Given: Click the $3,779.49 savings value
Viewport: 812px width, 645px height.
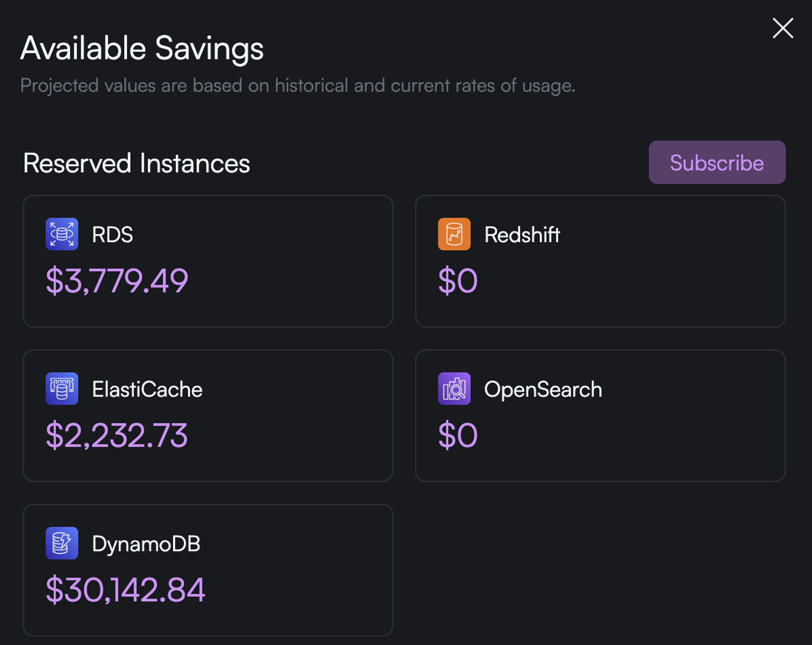Looking at the screenshot, I should (117, 281).
